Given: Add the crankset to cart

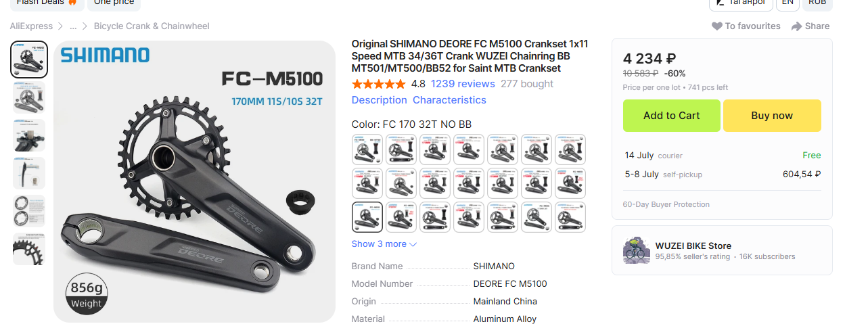Looking at the screenshot, I should [671, 116].
